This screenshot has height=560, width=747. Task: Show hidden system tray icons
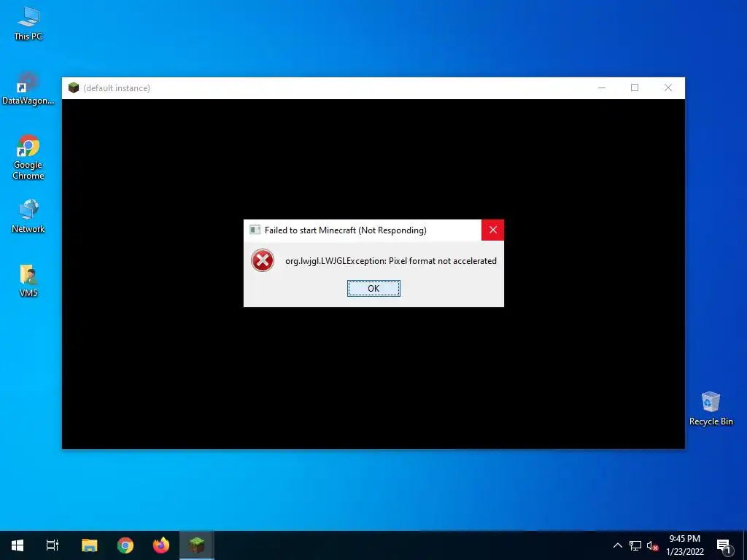[x=617, y=545]
